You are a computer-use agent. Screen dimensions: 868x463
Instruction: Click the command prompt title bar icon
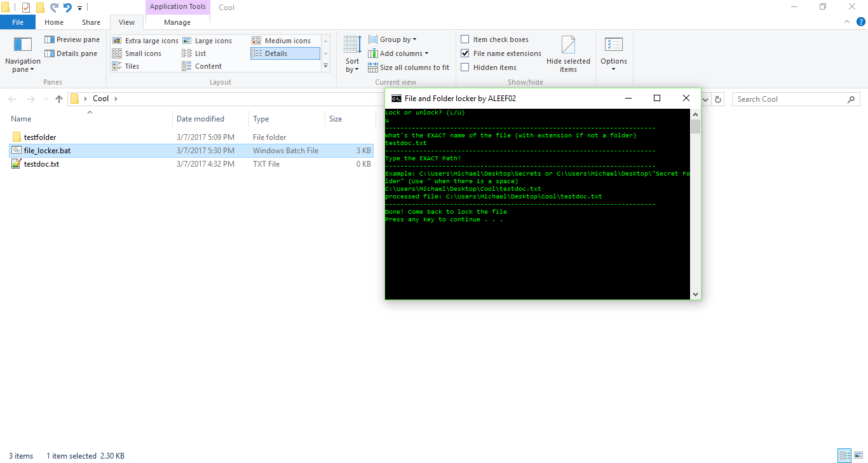[396, 99]
